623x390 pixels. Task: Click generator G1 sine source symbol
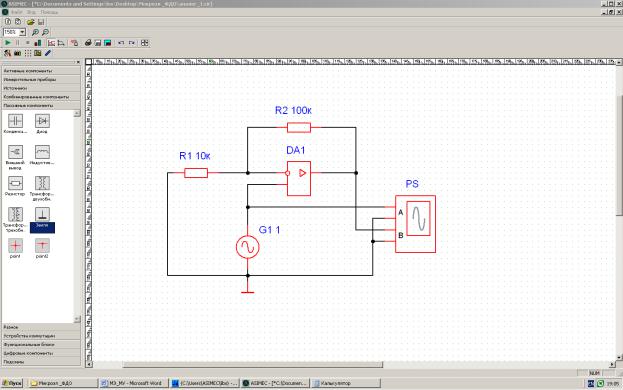click(248, 247)
